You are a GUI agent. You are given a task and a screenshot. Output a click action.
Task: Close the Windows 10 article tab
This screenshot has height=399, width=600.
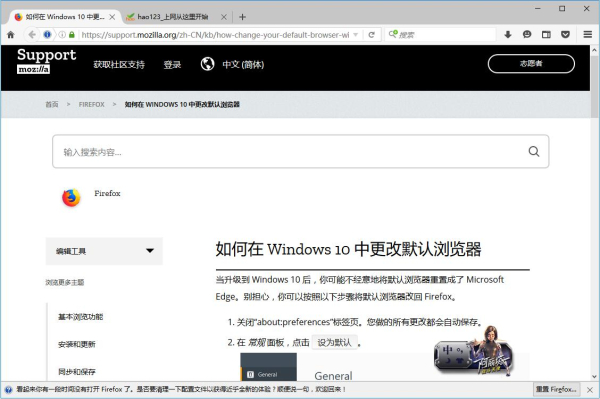(x=112, y=17)
